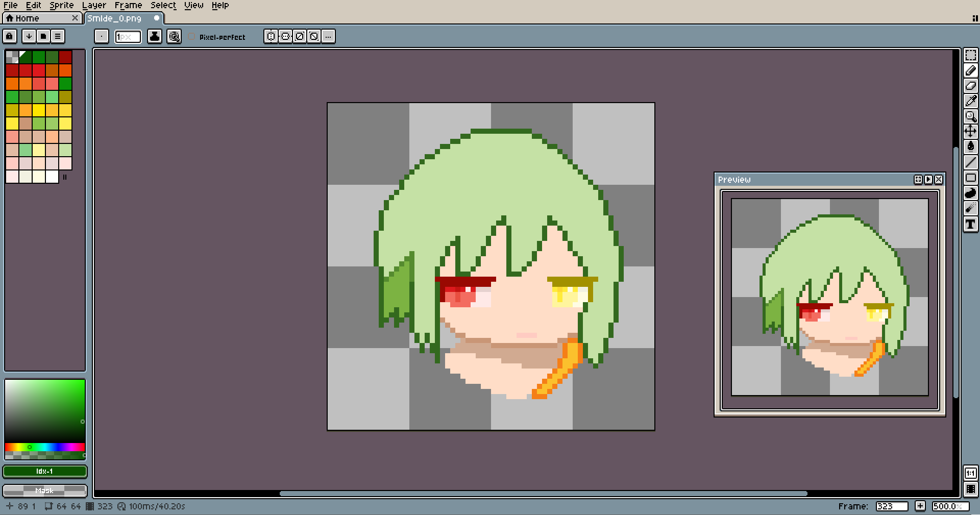The height and width of the screenshot is (515, 980).
Task: Select the Rectangular Marquee tool
Action: pyautogui.click(x=970, y=55)
